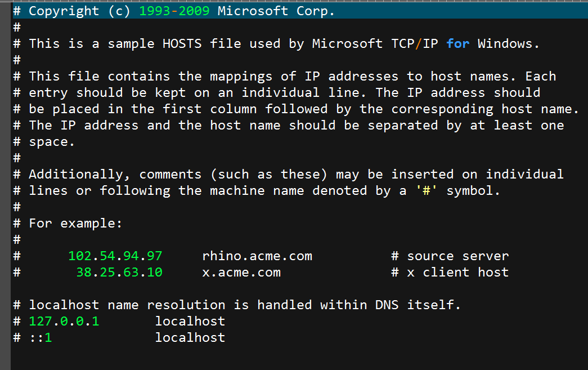Image resolution: width=588 pixels, height=370 pixels.
Task: Click the x.acme.com host name
Action: pos(241,272)
